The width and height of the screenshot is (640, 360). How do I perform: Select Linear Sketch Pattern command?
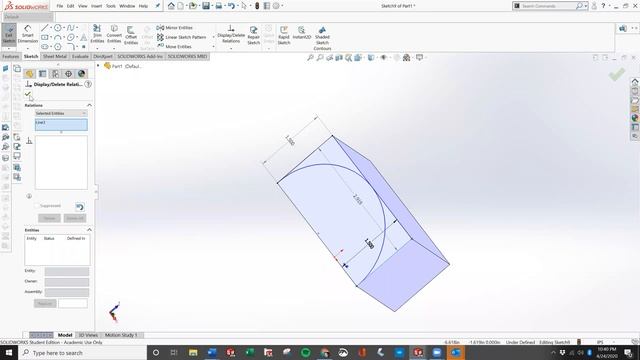(x=182, y=37)
